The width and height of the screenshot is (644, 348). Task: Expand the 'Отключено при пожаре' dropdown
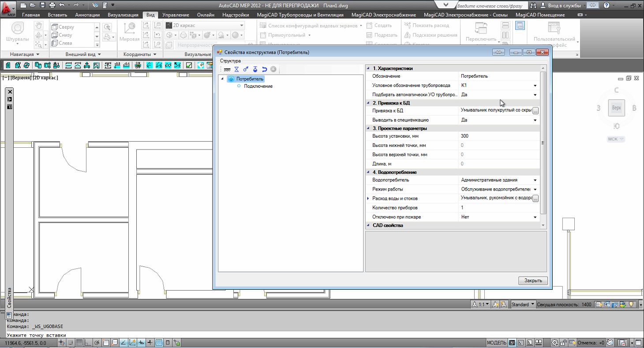(535, 217)
